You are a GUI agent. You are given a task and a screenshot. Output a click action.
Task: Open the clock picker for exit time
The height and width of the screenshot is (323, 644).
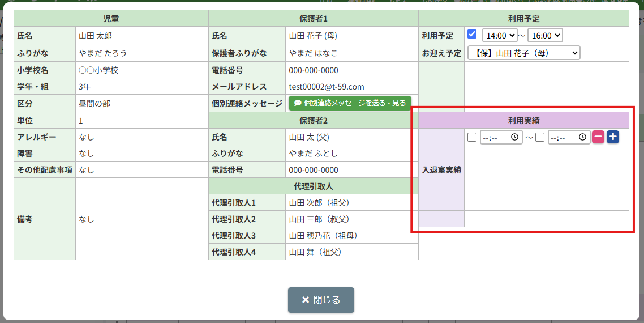click(582, 137)
